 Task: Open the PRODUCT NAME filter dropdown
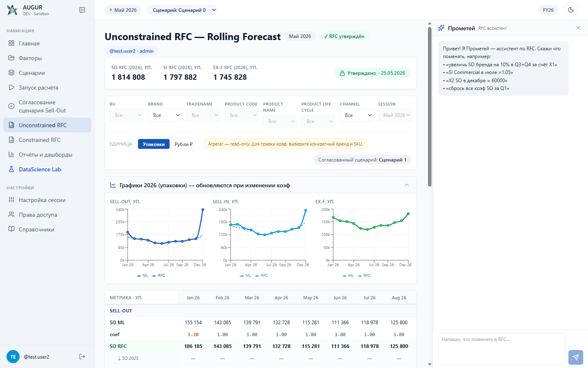280,121
